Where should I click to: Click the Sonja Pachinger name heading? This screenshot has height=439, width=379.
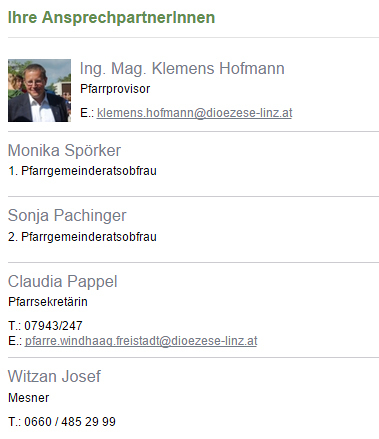[x=67, y=216]
